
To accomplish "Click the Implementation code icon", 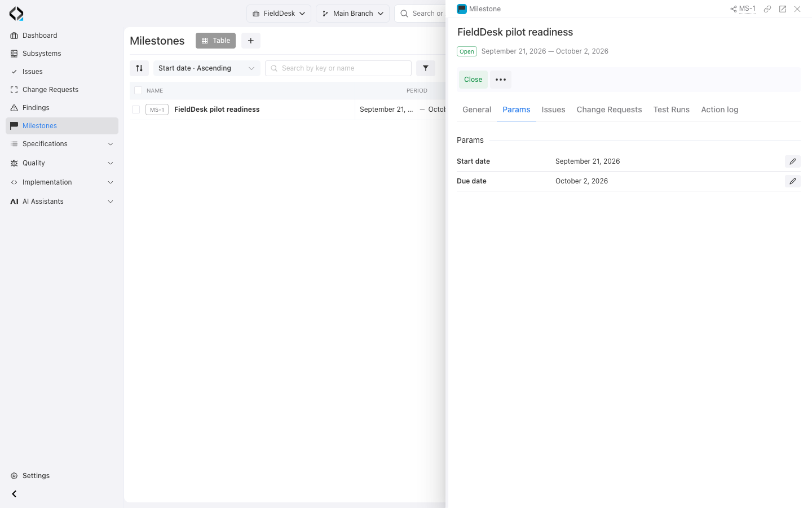I will 14,182.
